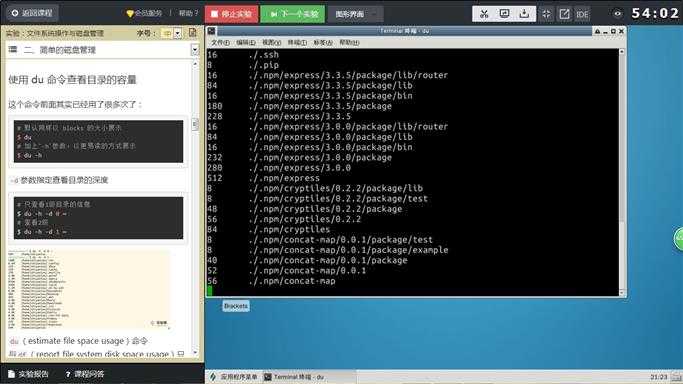Click the first du command code block
The width and height of the screenshot is (683, 384).
click(98, 141)
